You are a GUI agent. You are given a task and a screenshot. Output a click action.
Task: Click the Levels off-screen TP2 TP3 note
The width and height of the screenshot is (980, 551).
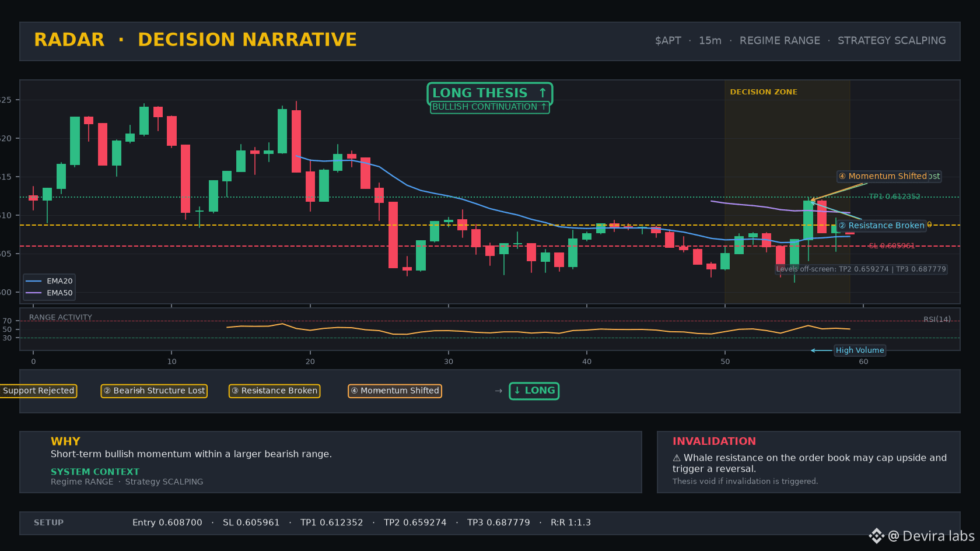pyautogui.click(x=861, y=269)
